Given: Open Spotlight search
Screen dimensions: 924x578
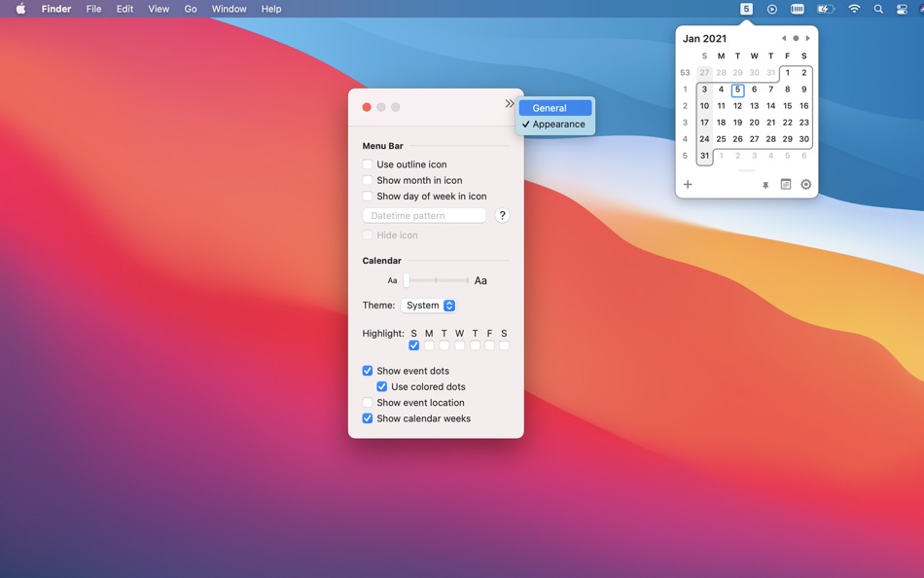Looking at the screenshot, I should point(878,9).
